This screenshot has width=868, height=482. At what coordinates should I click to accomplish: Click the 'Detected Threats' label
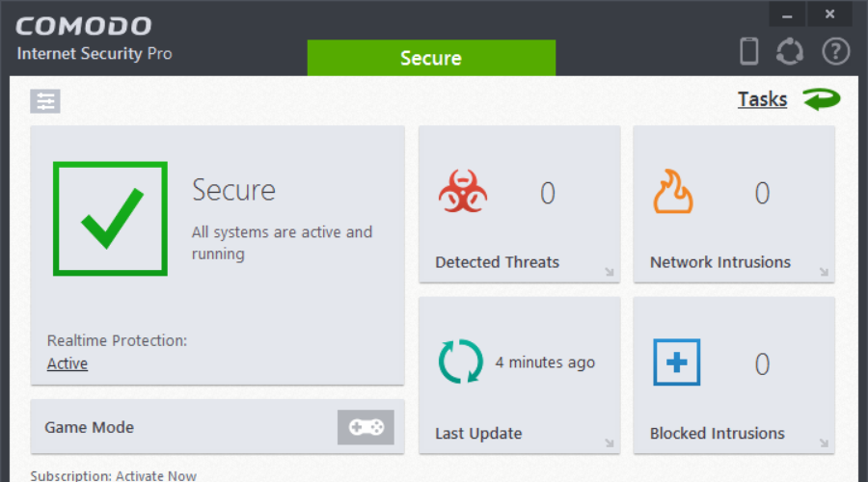point(497,262)
